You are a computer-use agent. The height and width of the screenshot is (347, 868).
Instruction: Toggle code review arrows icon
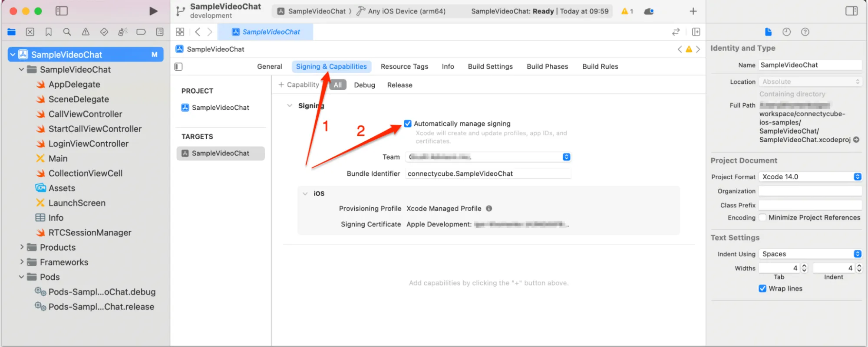tap(676, 32)
